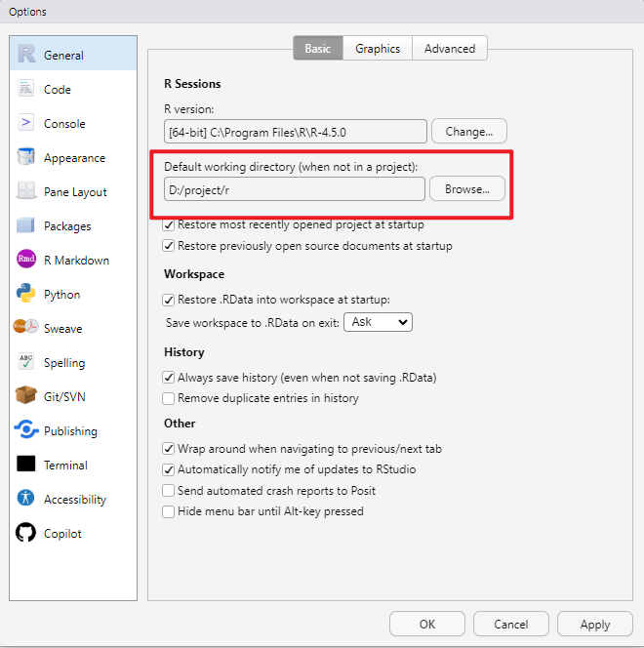The width and height of the screenshot is (644, 648).
Task: Select the Console section icon
Action: click(x=26, y=124)
